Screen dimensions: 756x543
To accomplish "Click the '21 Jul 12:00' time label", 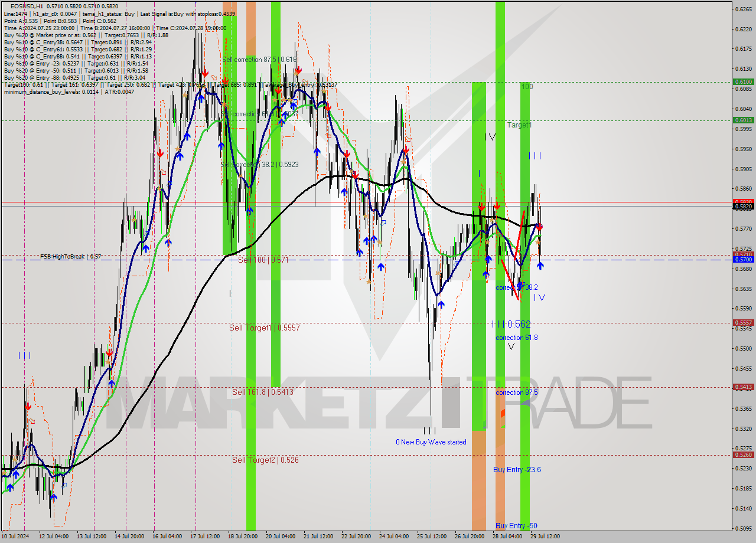I will [320, 537].
